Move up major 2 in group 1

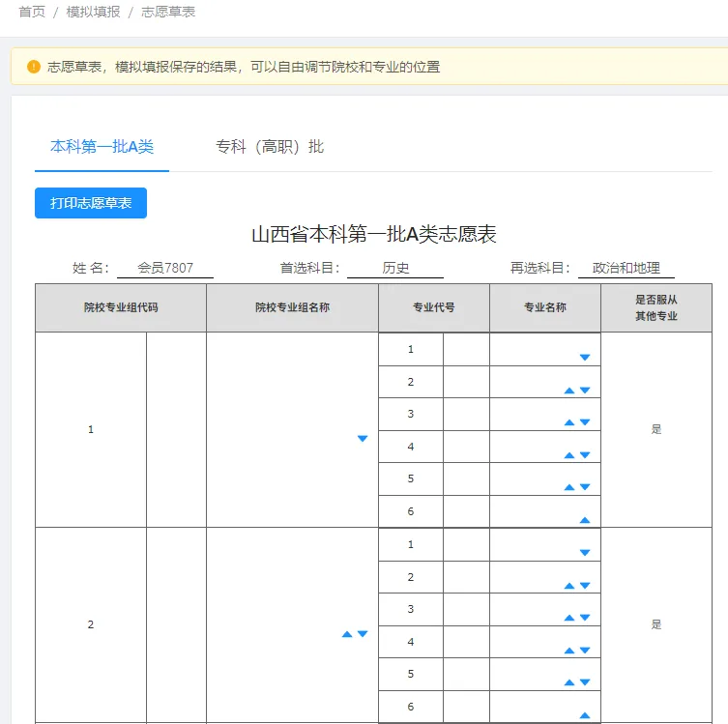(569, 391)
